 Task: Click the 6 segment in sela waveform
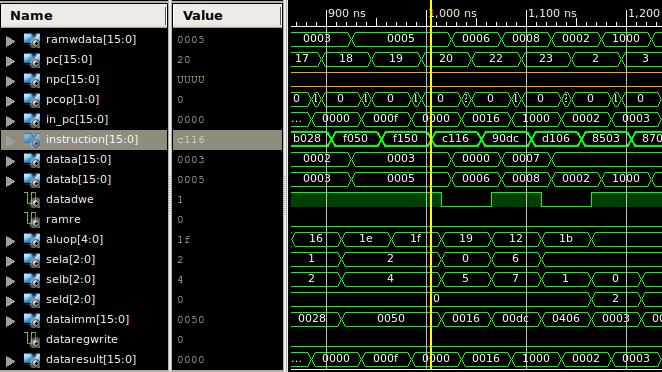pyautogui.click(x=515, y=258)
